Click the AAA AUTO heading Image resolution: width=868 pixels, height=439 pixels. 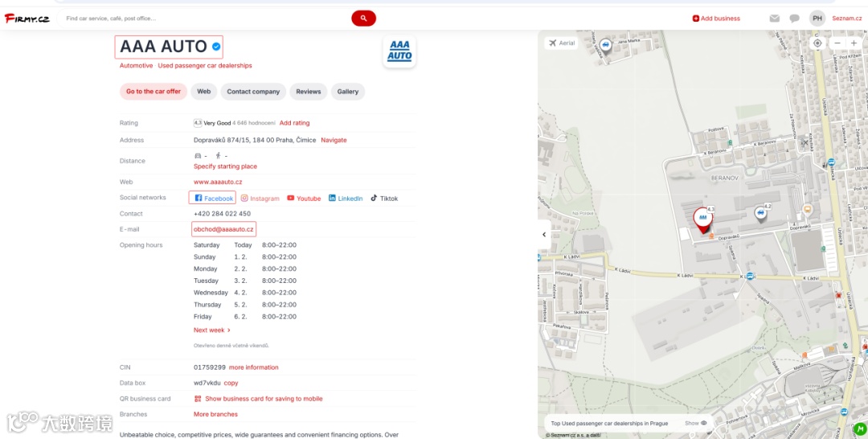pos(163,47)
